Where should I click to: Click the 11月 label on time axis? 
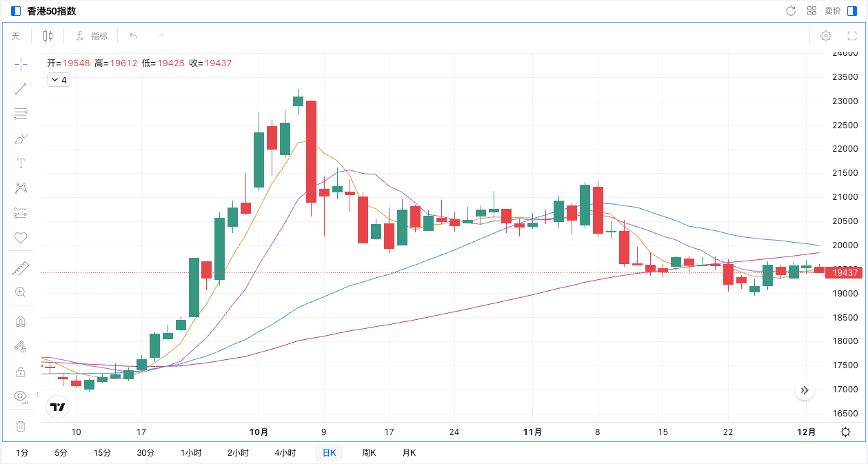pos(532,432)
